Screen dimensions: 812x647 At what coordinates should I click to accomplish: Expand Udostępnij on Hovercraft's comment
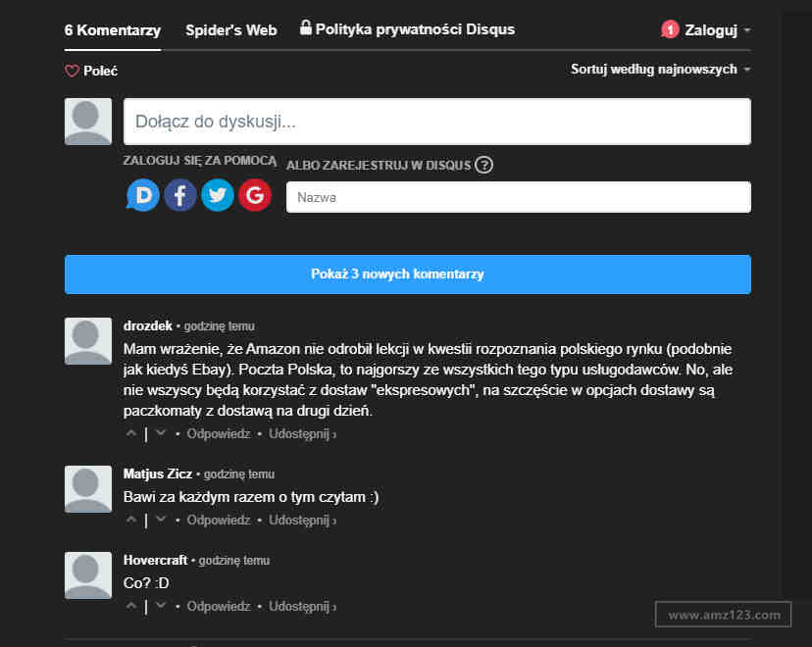click(x=302, y=606)
